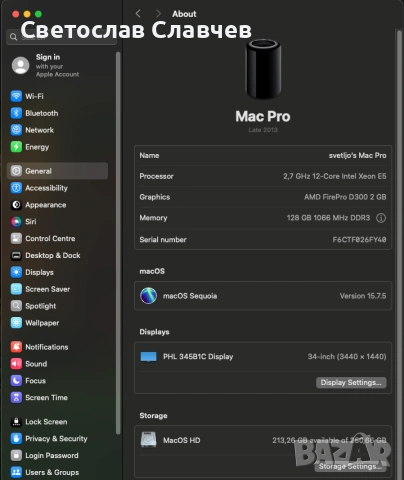Click the MacOS HD drive icon
This screenshot has height=480, width=404.
coord(148,440)
